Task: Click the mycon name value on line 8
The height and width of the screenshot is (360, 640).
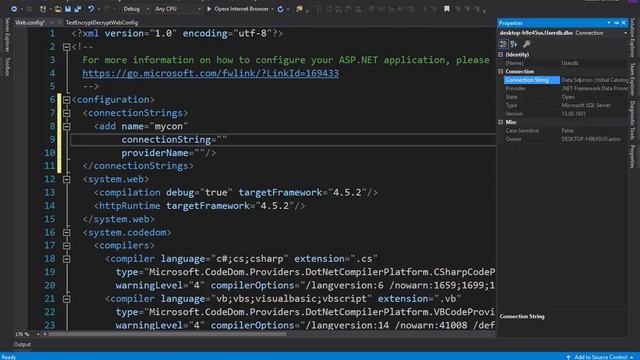Action: (169, 127)
